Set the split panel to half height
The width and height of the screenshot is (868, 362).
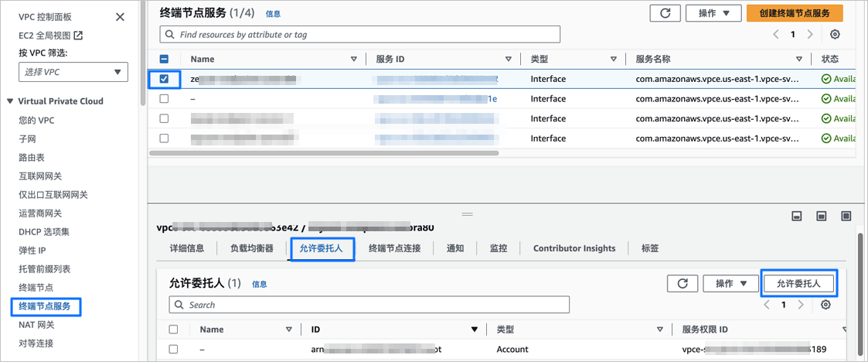822,216
